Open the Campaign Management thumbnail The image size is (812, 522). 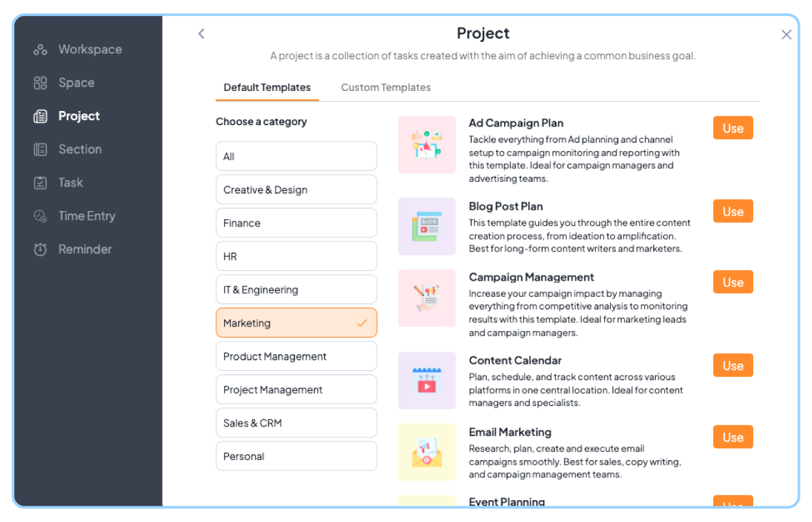tap(427, 298)
